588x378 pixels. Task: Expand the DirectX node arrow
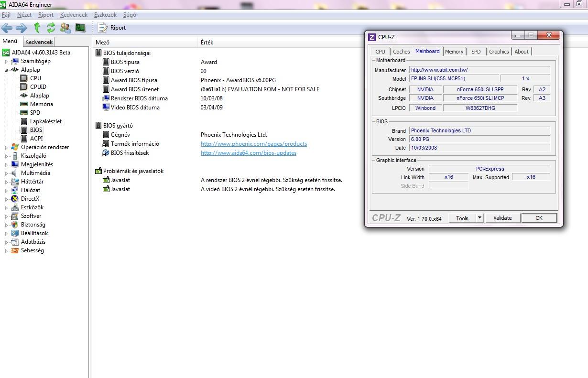[x=6, y=199]
